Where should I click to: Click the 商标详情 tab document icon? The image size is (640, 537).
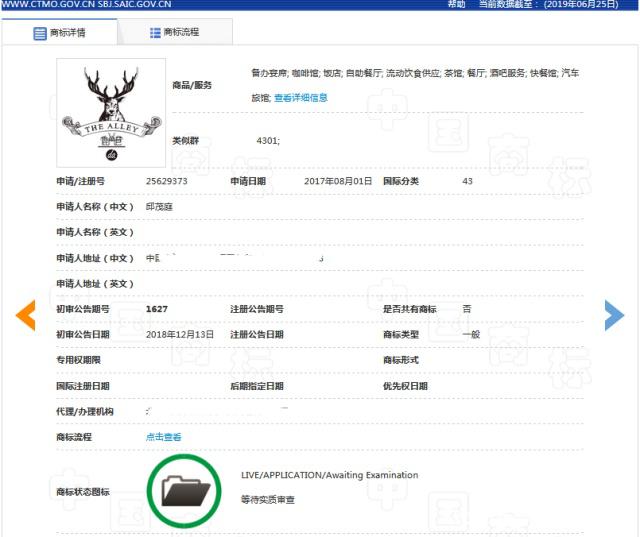(40, 33)
